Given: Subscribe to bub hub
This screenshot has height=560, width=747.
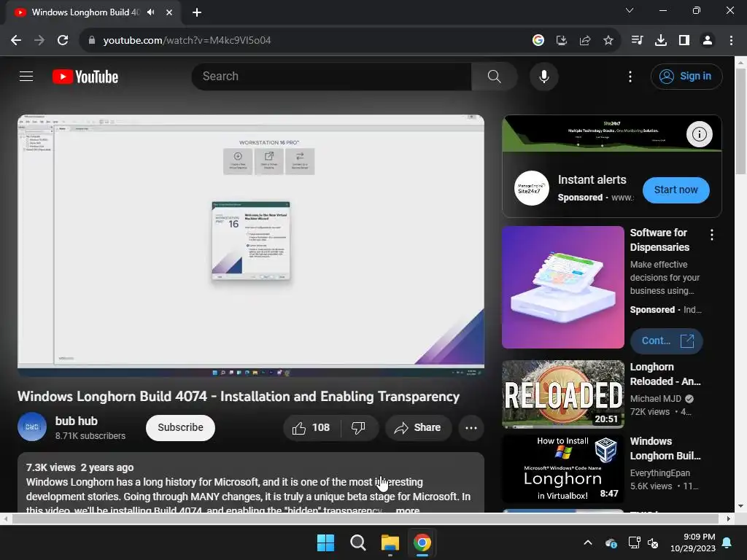Looking at the screenshot, I should pyautogui.click(x=180, y=427).
